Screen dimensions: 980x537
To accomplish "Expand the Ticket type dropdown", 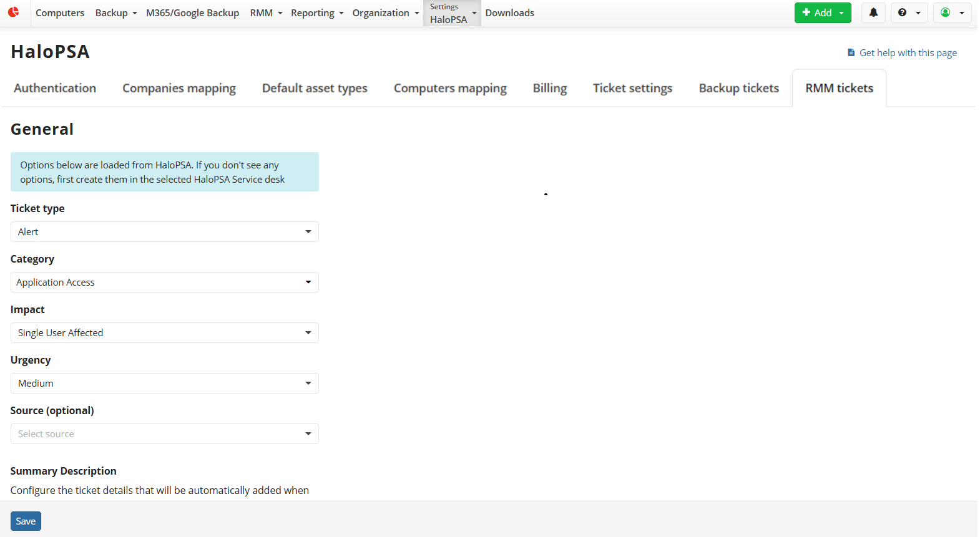I will [x=165, y=232].
